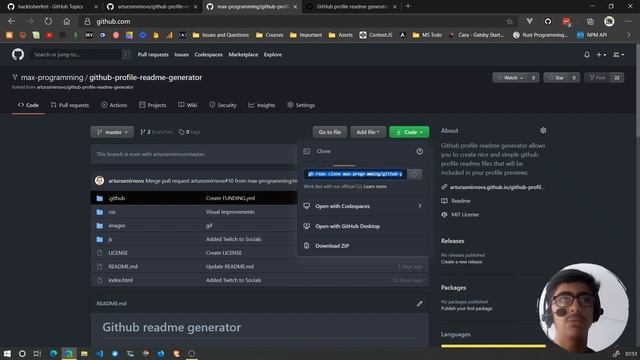The image size is (640, 360).
Task: Open the images folder
Action: [x=117, y=226]
